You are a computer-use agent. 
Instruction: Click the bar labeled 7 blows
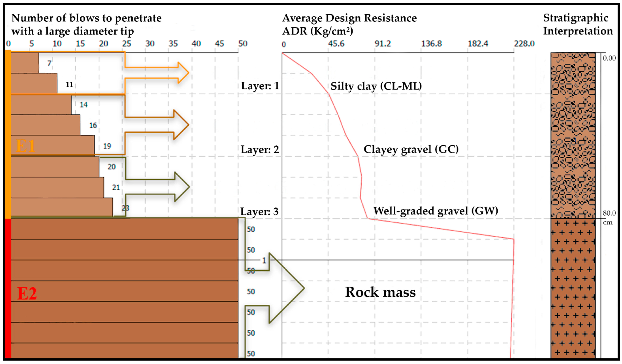[x=25, y=63]
